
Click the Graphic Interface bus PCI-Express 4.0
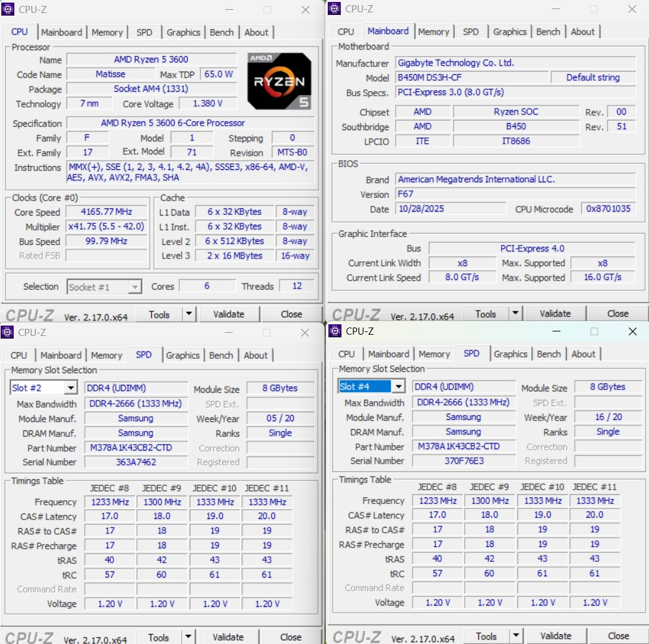pos(532,249)
